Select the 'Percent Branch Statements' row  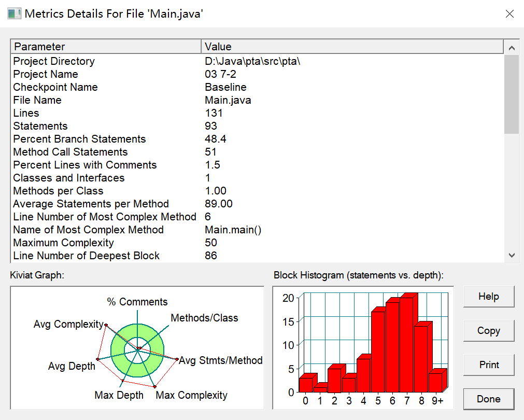click(257, 139)
